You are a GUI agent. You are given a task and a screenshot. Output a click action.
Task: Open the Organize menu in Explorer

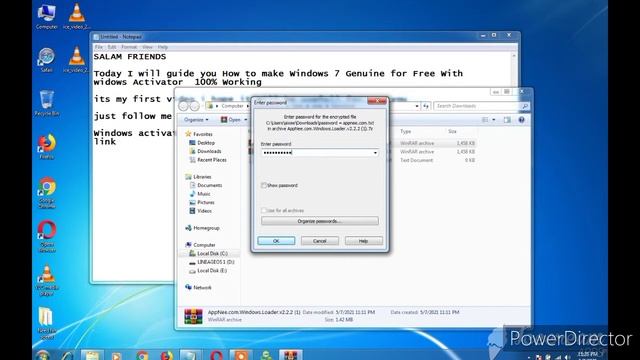point(196,120)
